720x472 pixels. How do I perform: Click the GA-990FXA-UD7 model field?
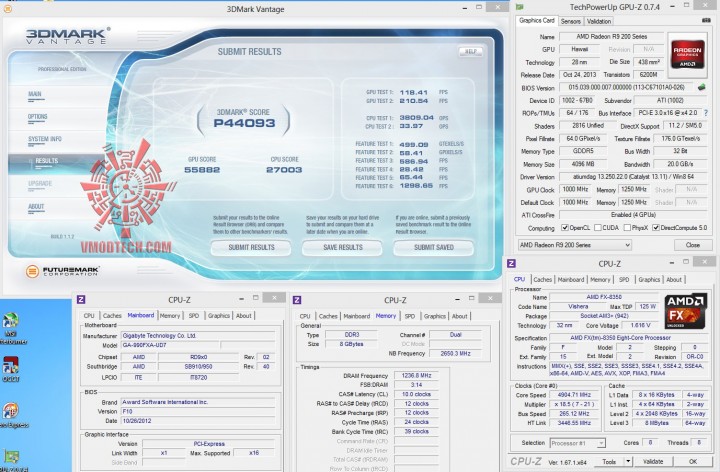[x=170, y=345]
